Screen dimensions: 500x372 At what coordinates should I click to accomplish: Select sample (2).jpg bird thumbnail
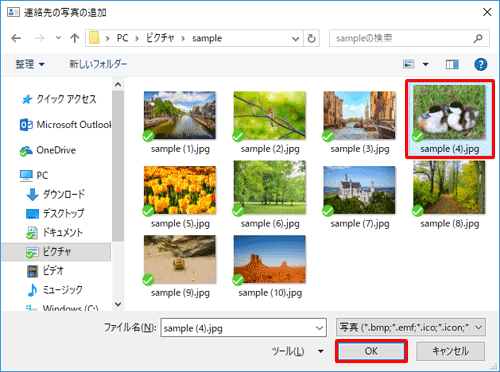point(270,115)
